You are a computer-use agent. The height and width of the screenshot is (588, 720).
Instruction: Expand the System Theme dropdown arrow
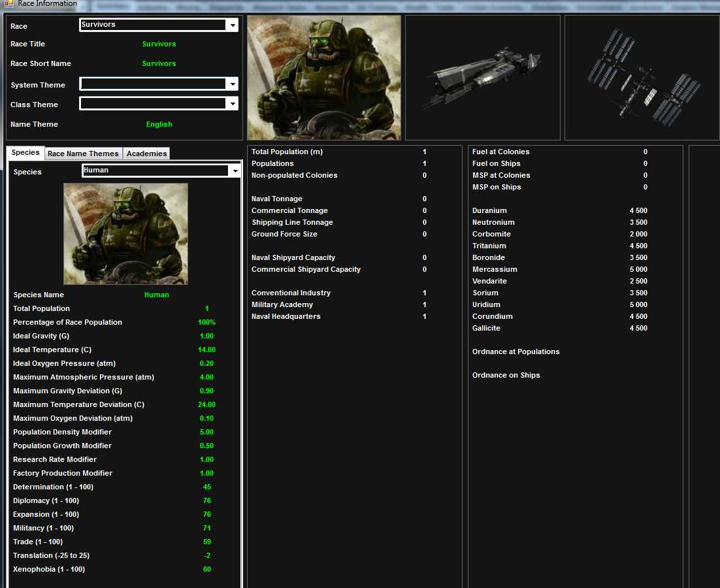pos(232,84)
